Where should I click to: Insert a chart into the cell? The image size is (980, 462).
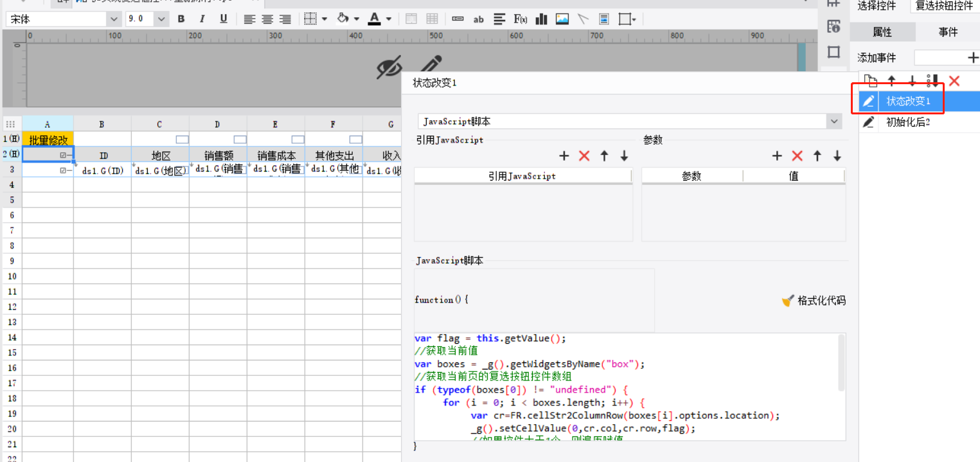click(541, 19)
